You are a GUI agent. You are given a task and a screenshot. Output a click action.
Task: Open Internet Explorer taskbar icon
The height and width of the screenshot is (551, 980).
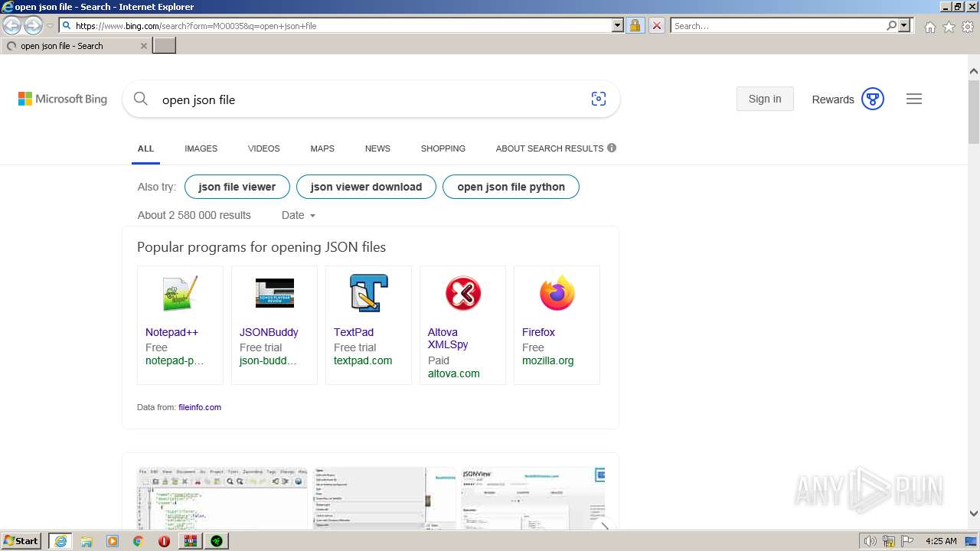pyautogui.click(x=60, y=541)
